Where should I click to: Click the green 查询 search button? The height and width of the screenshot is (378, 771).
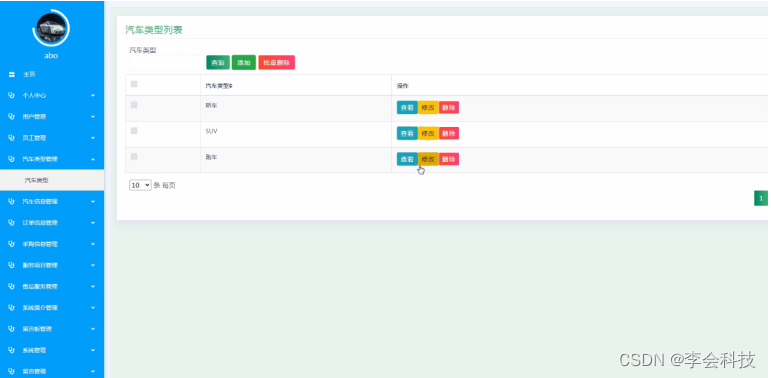tap(218, 62)
